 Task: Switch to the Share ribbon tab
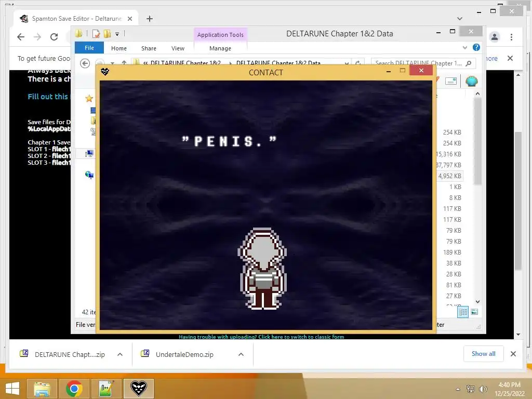click(x=149, y=48)
